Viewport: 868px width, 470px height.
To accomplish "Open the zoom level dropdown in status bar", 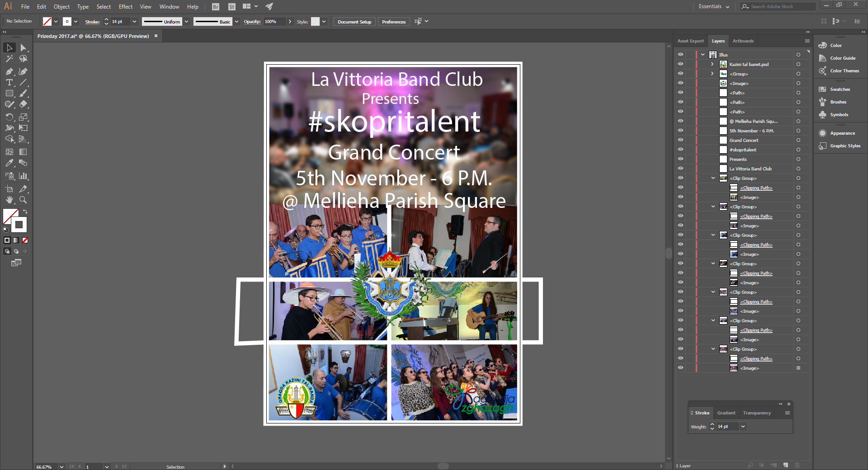I will point(61,467).
